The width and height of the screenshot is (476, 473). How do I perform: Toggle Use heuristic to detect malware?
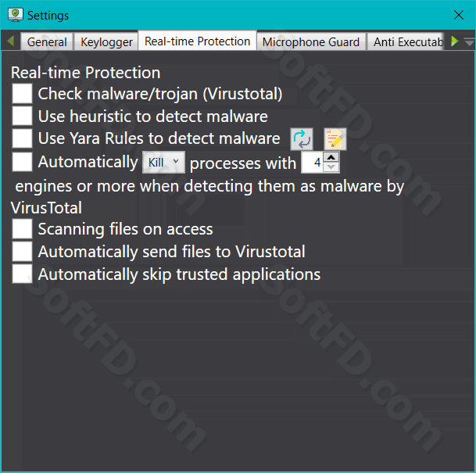pyautogui.click(x=22, y=116)
